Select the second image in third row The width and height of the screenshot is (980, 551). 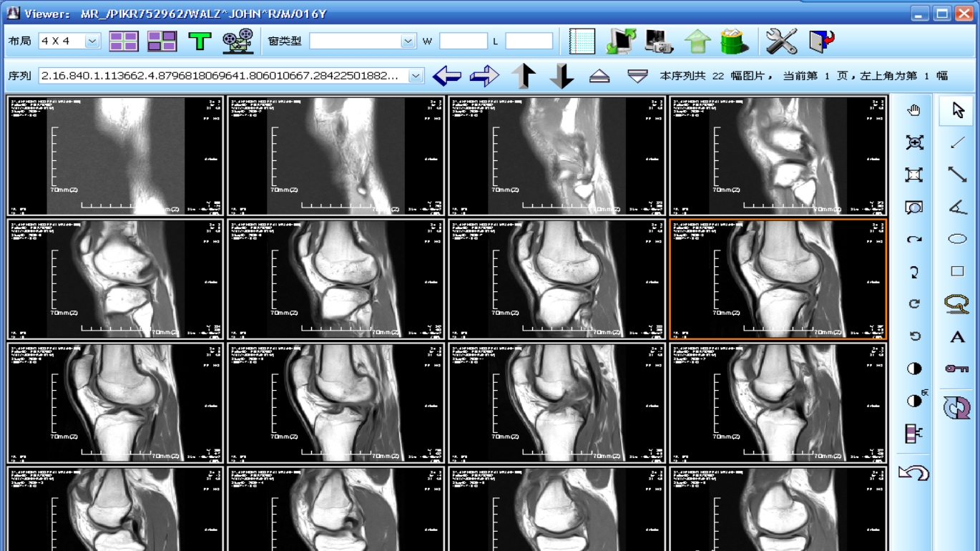click(336, 403)
